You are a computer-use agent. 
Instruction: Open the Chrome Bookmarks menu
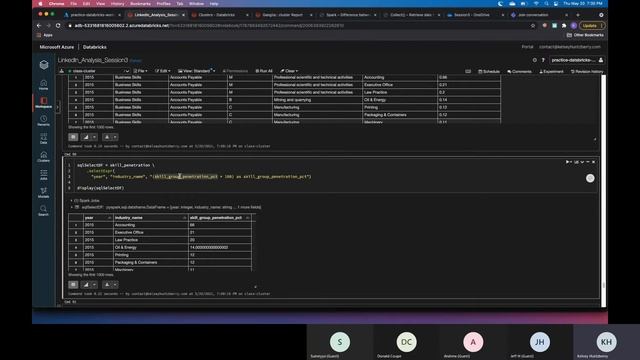[x=140, y=4]
